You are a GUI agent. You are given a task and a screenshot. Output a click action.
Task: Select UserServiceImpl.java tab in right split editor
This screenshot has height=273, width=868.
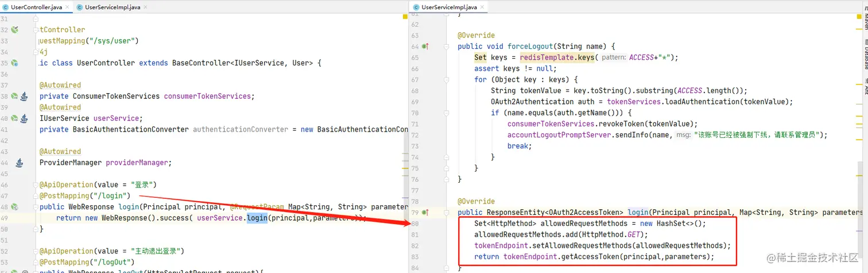point(449,7)
